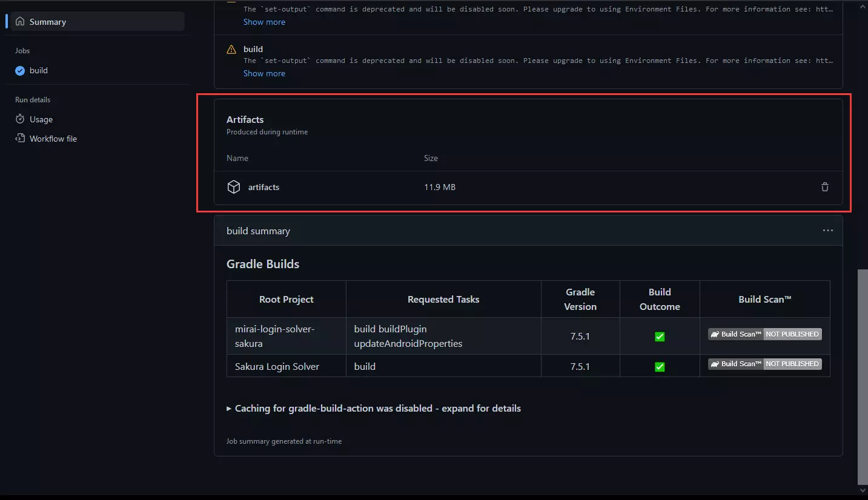The image size is (868, 500).
Task: Open the Workflow file link
Action: pyautogui.click(x=53, y=139)
